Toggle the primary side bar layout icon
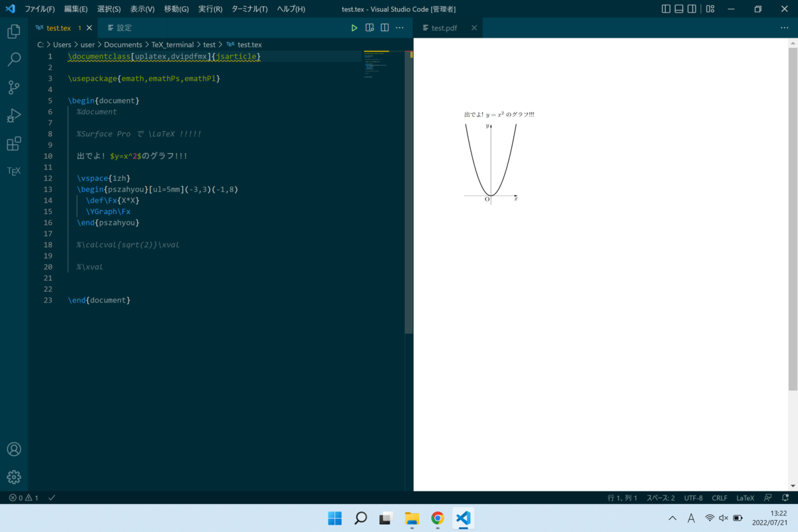The height and width of the screenshot is (532, 798). [x=666, y=9]
